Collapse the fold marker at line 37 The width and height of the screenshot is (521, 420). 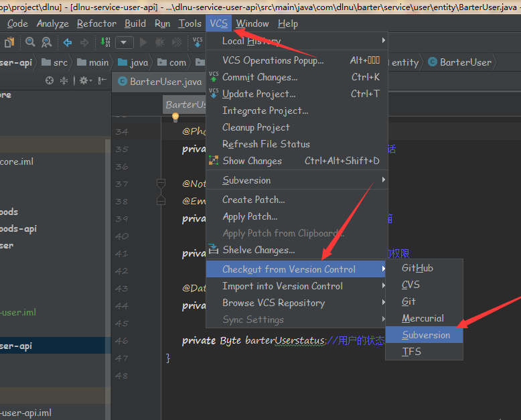coord(161,184)
